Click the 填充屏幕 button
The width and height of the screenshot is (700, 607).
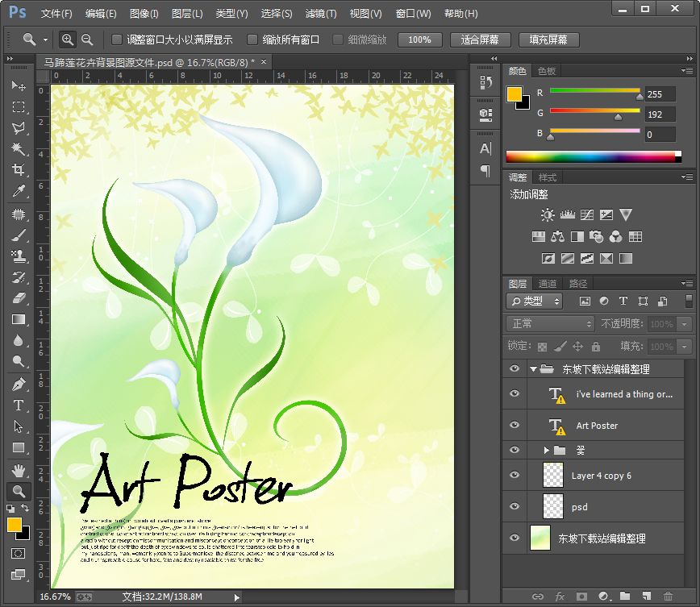click(548, 39)
